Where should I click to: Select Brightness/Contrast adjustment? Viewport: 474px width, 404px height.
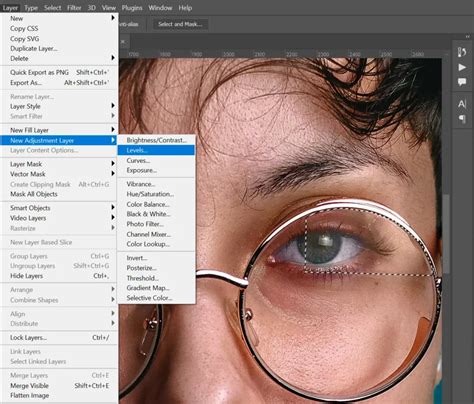tap(156, 140)
